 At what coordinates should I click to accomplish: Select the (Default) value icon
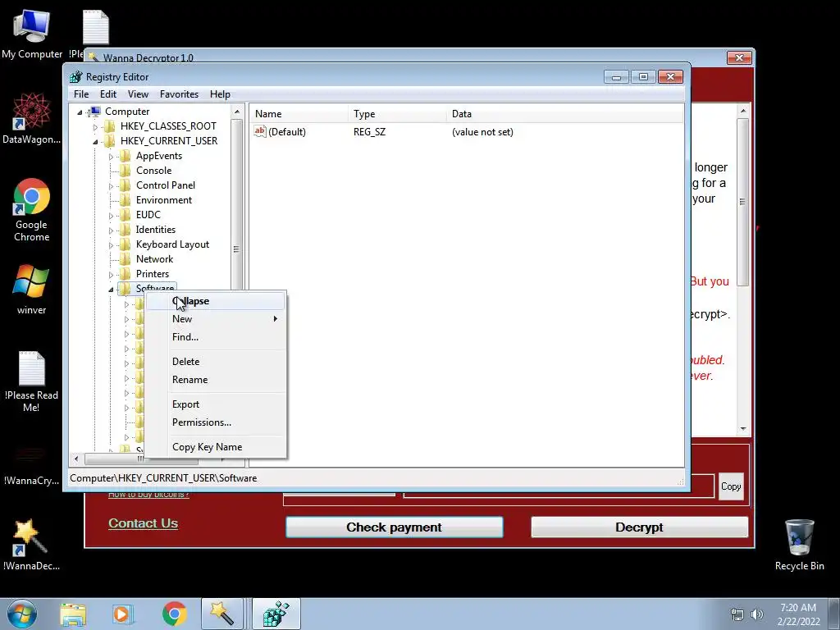click(x=260, y=131)
